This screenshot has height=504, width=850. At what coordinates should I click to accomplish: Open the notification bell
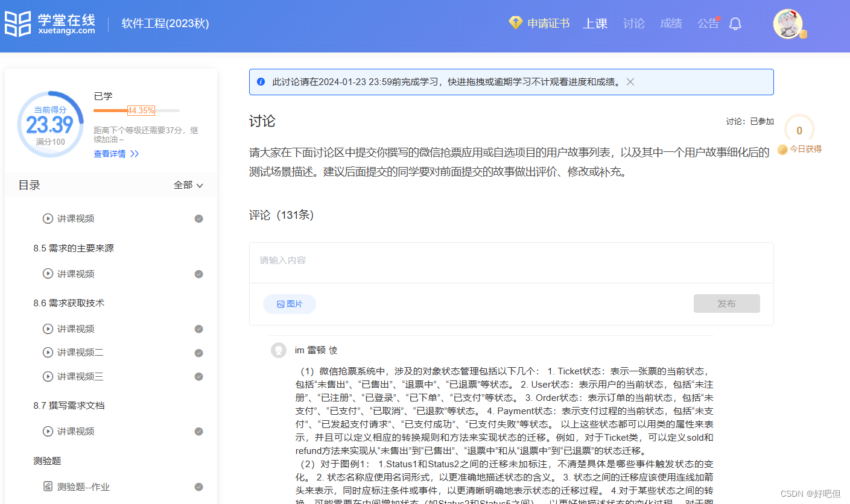[735, 24]
